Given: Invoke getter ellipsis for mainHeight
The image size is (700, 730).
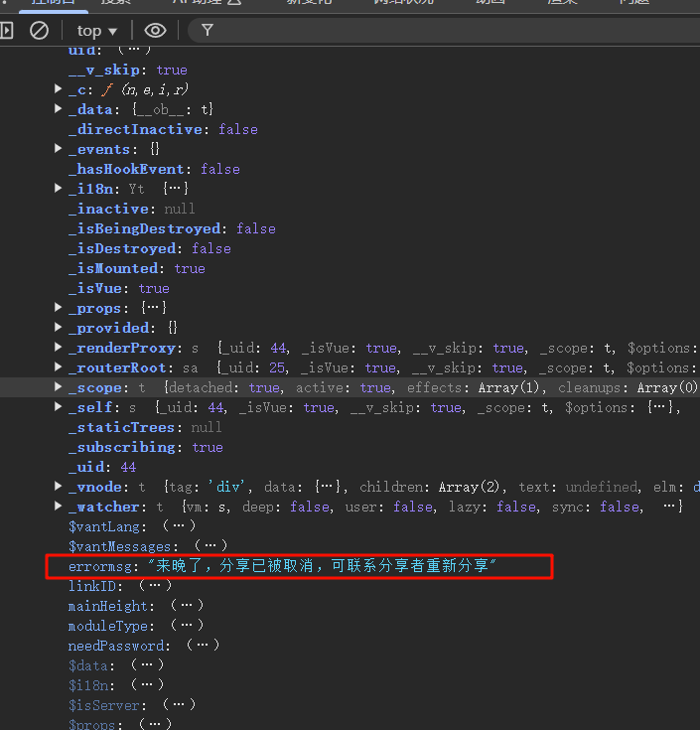Looking at the screenshot, I should [x=187, y=605].
